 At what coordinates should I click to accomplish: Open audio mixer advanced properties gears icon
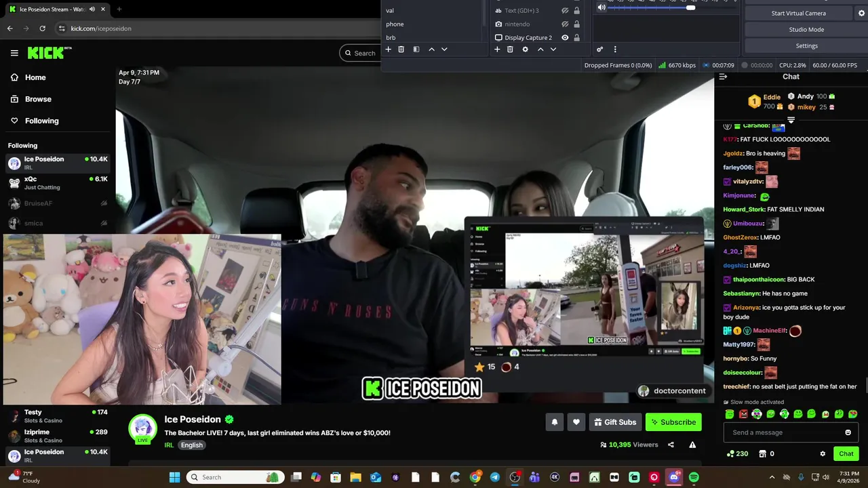(599, 49)
